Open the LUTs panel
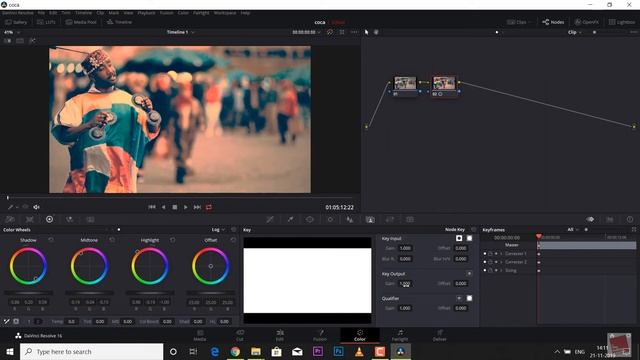The image size is (640, 360). 46,22
